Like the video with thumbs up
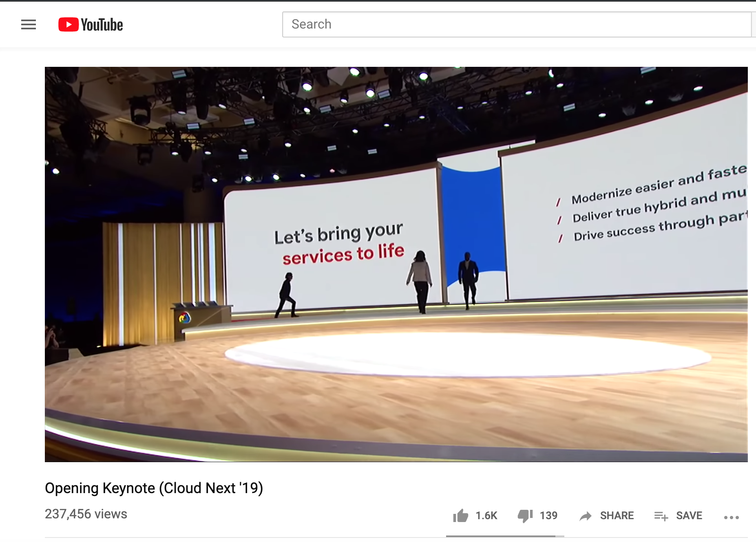The height and width of the screenshot is (542, 756). [x=461, y=516]
